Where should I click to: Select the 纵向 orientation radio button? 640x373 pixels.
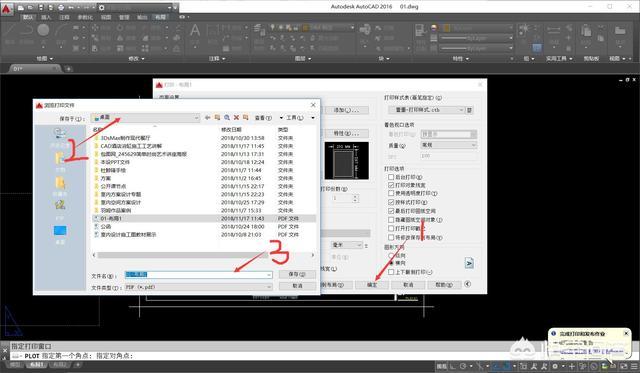coord(391,256)
